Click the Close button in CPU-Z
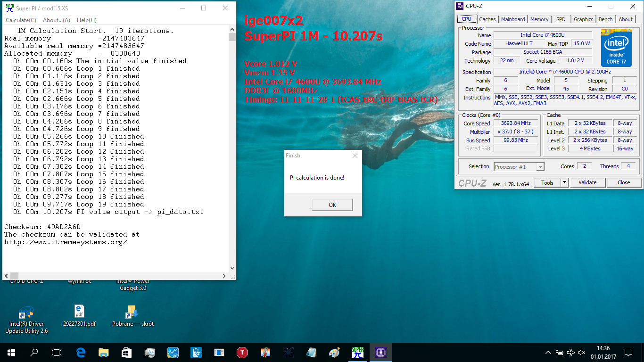Image resolution: width=644 pixels, height=362 pixels. (624, 182)
